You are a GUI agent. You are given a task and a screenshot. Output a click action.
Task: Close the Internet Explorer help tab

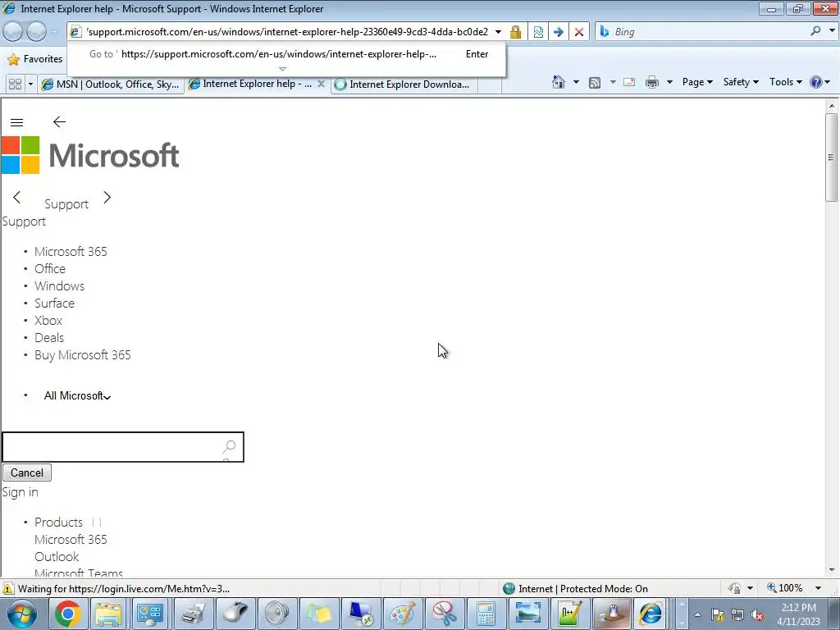coord(321,84)
